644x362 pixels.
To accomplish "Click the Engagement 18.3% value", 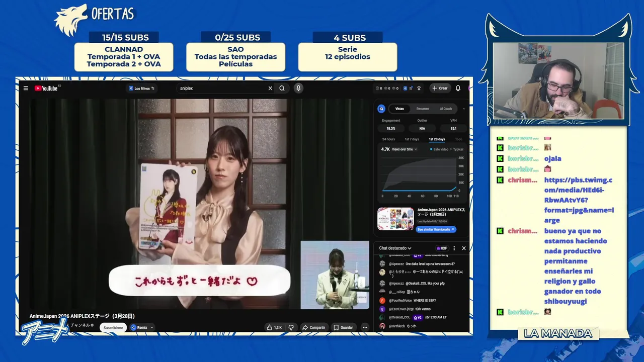I will [391, 129].
